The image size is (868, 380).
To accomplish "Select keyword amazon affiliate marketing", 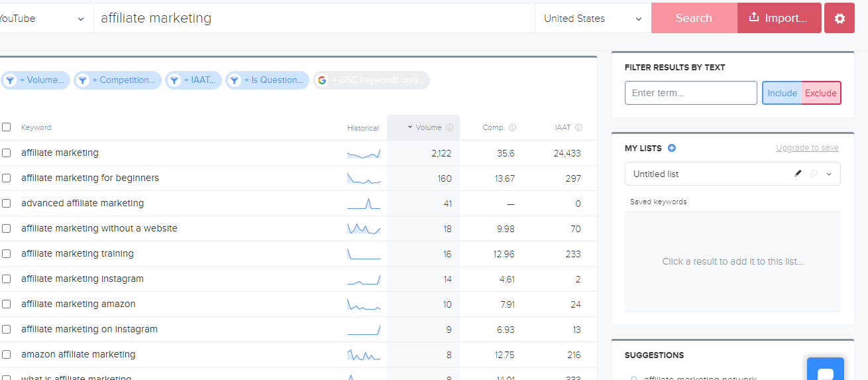I will coord(78,354).
